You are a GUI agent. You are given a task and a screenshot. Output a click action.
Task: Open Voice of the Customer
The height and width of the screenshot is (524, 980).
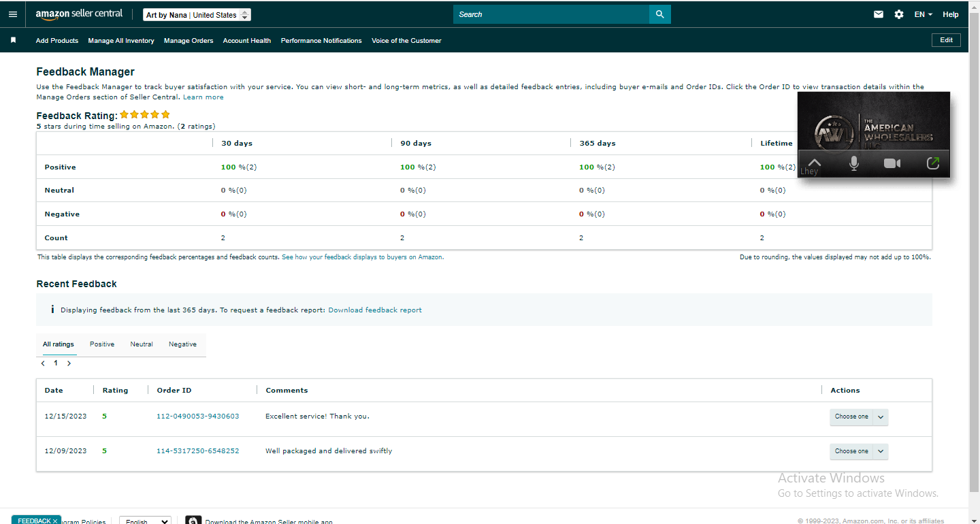click(406, 41)
